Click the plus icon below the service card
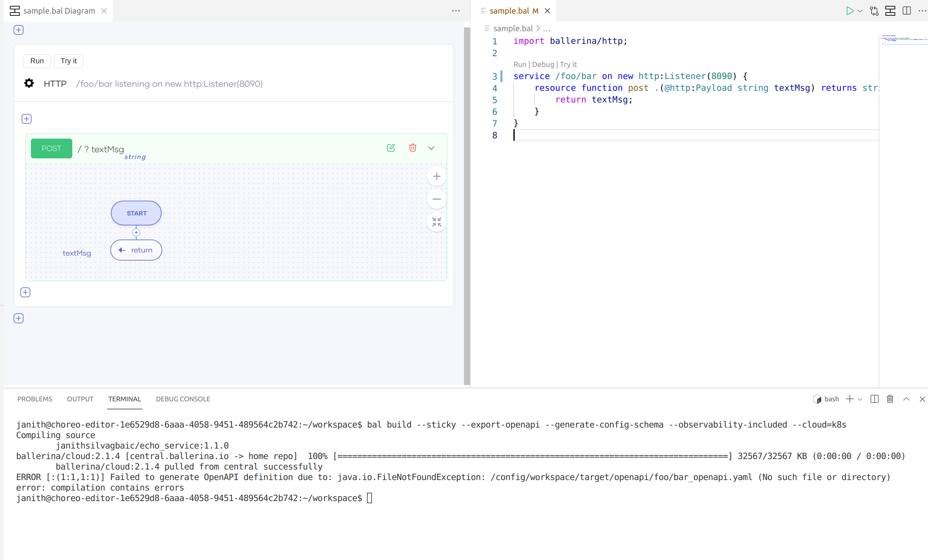The height and width of the screenshot is (560, 928). [x=19, y=318]
